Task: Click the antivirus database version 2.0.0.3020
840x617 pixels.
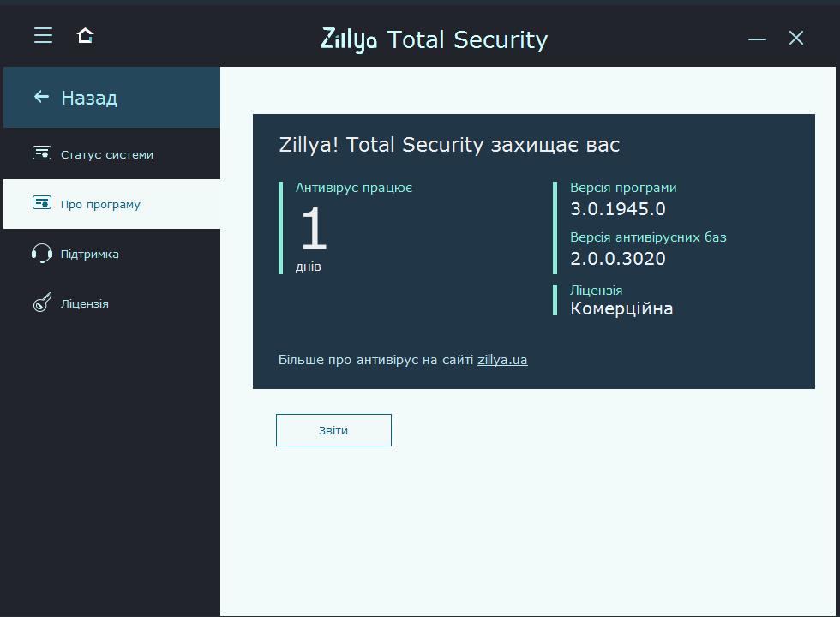Action: (x=619, y=258)
